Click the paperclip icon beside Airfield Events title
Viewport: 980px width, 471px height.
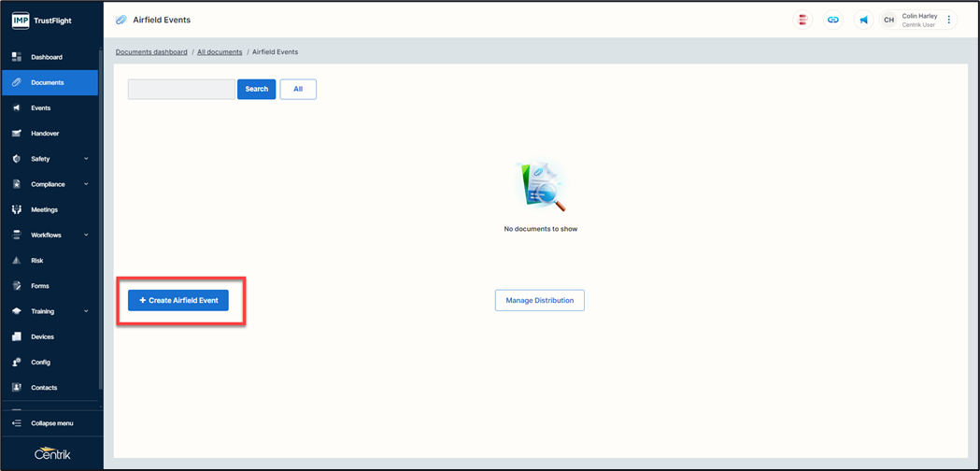(121, 20)
